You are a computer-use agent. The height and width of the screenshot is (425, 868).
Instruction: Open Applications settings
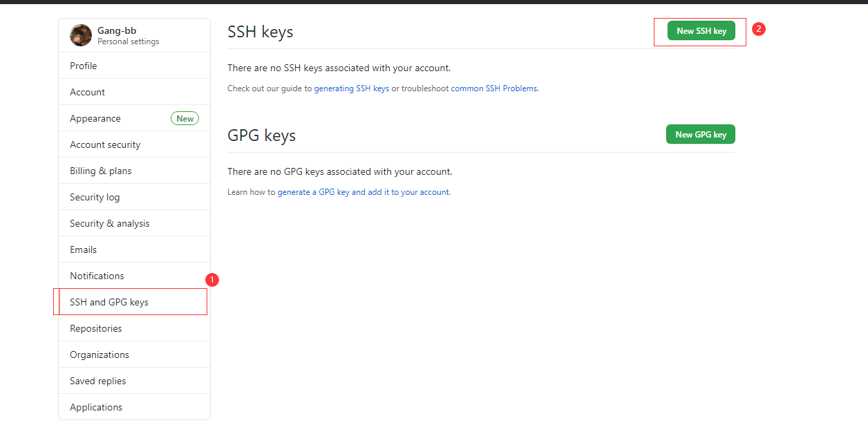[x=134, y=407]
